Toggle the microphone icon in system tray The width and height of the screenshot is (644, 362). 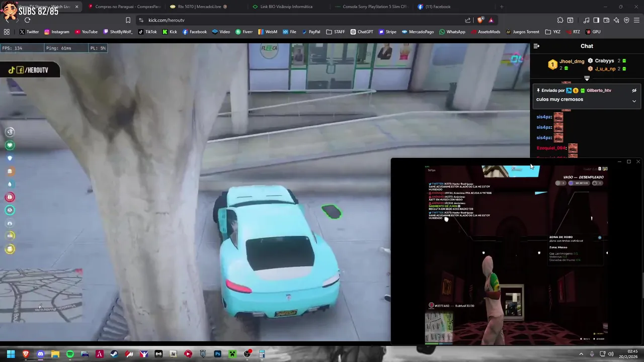coord(592,354)
